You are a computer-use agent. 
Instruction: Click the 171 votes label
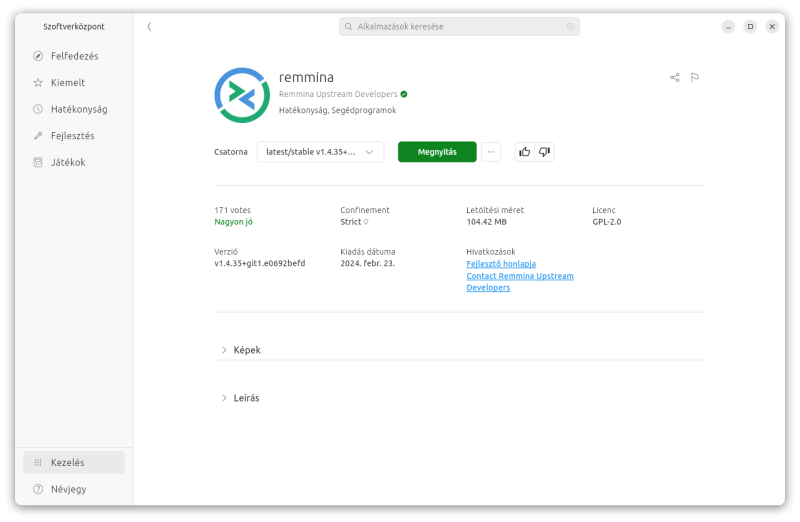233,210
